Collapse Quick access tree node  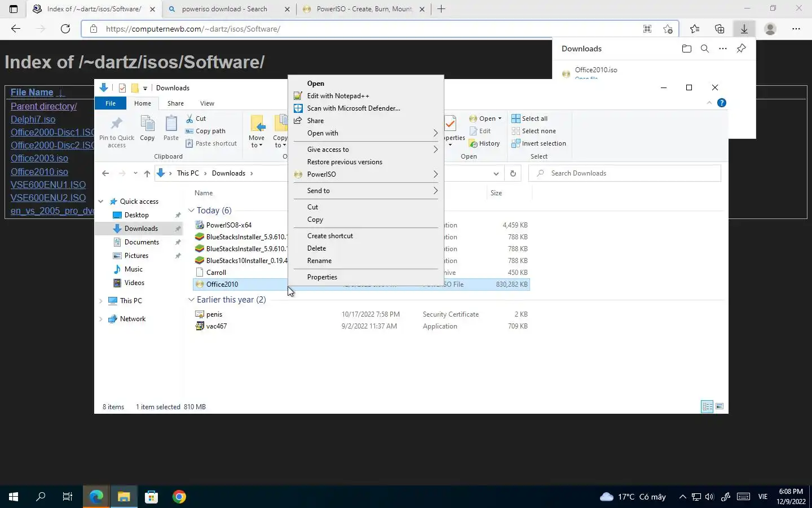[x=101, y=202]
